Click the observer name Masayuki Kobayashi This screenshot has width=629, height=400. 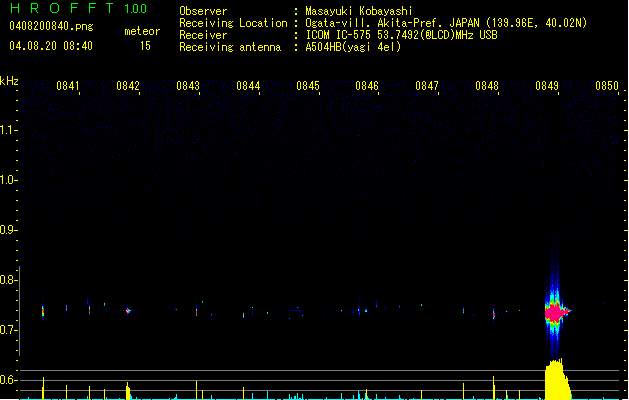coord(359,11)
